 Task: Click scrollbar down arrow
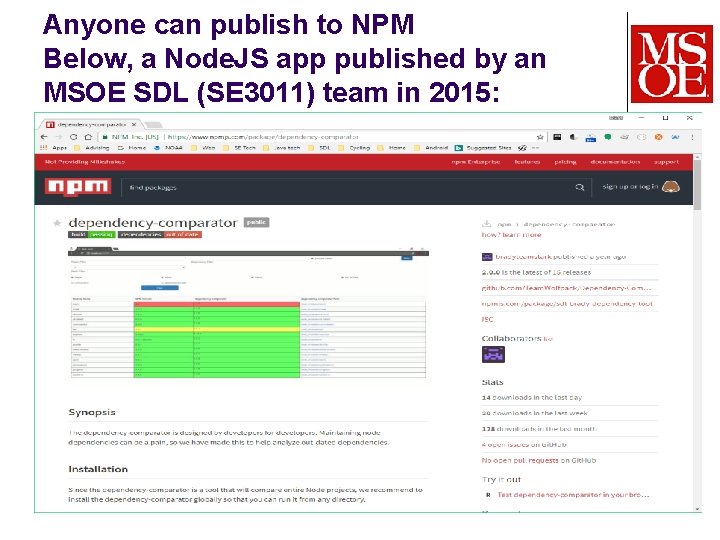tap(698, 508)
